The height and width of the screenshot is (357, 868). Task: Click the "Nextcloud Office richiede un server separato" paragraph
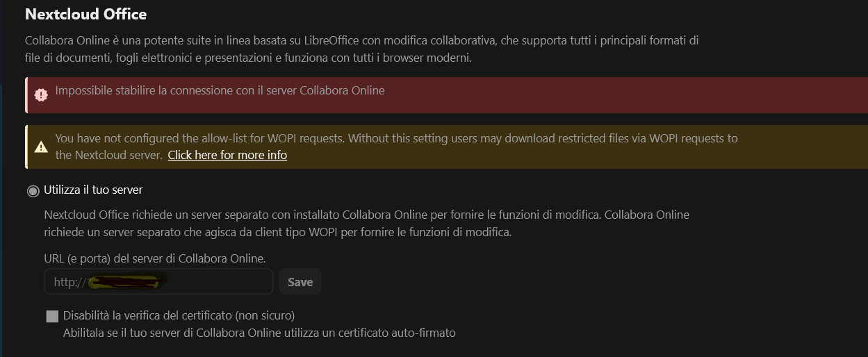pos(366,215)
